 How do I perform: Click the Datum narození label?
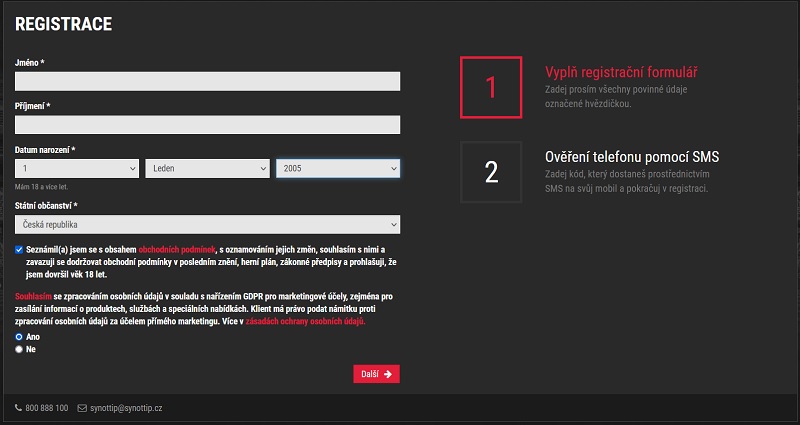[45, 150]
